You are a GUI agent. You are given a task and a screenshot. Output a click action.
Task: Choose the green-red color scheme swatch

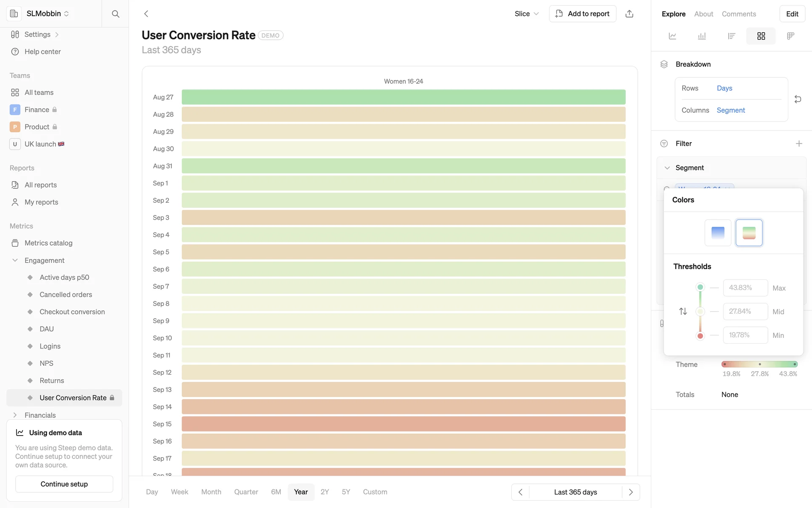click(x=749, y=232)
